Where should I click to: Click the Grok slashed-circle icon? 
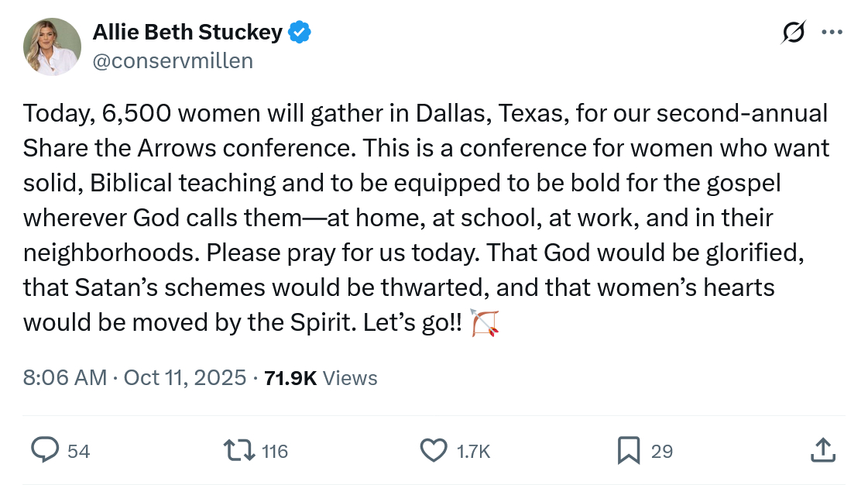pyautogui.click(x=793, y=33)
